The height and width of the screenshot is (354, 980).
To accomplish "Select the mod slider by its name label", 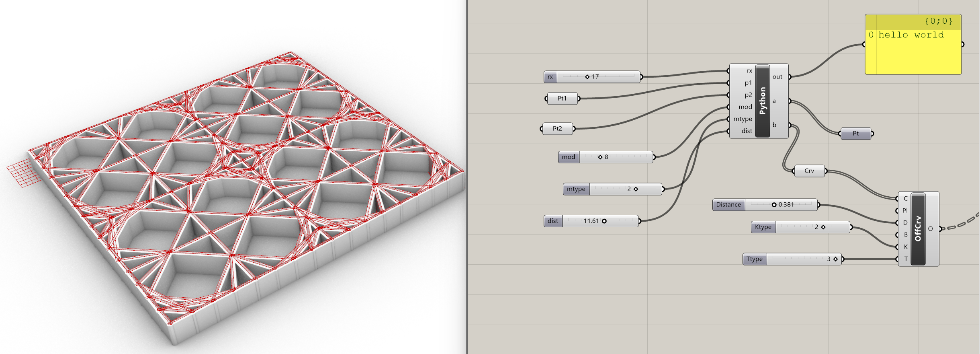I will (569, 157).
